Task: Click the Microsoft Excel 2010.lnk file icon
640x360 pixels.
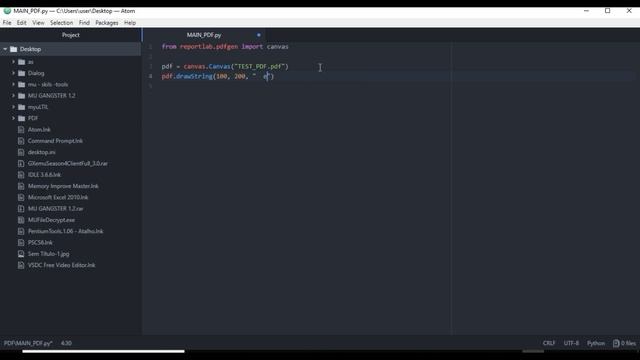Action: click(x=21, y=197)
